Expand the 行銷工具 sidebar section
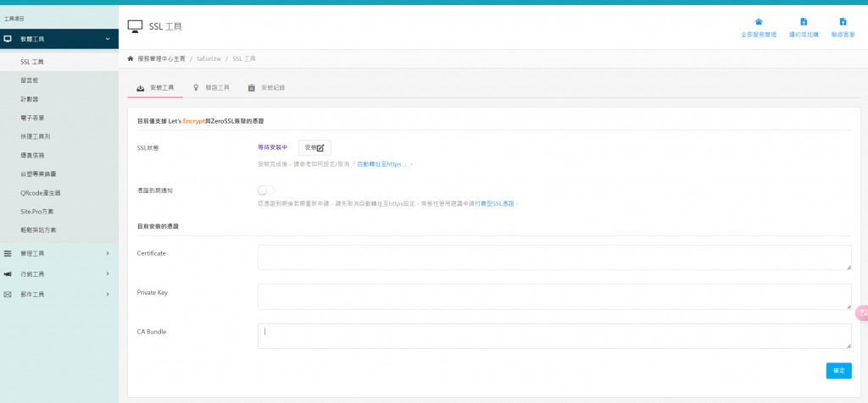This screenshot has width=868, height=403. pyautogui.click(x=59, y=273)
